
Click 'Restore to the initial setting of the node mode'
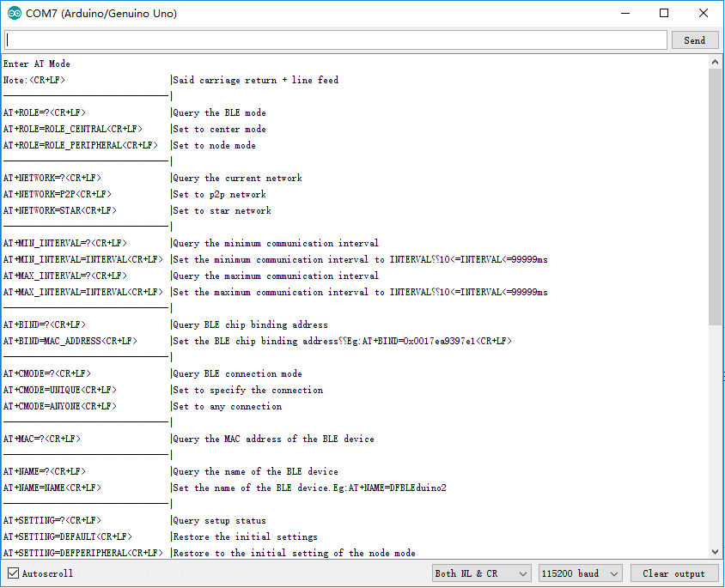click(x=294, y=554)
